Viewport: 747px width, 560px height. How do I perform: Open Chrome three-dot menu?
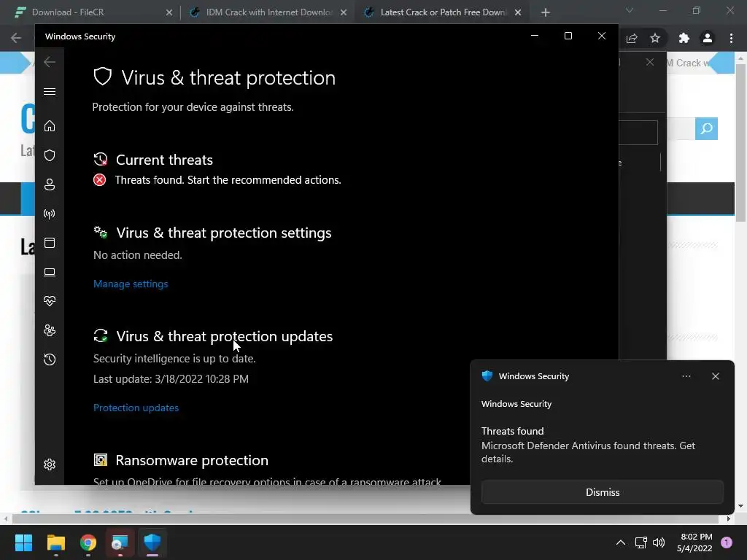click(x=731, y=38)
